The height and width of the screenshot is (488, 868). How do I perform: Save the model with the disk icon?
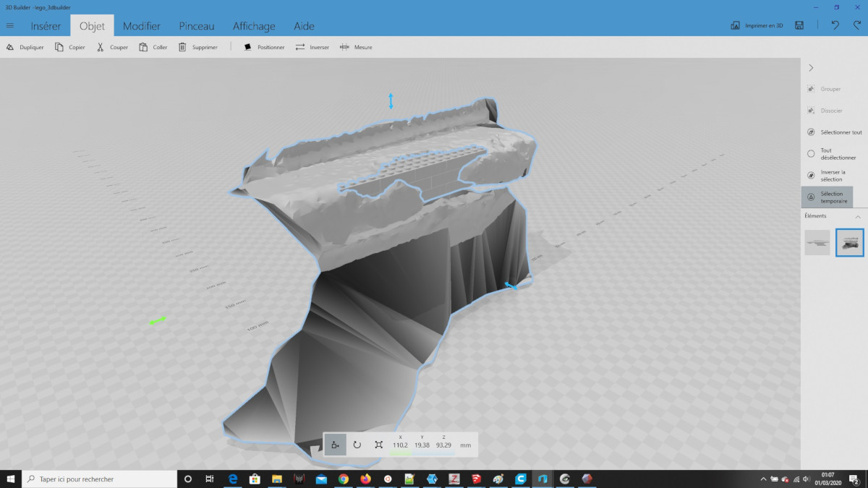[x=799, y=25]
